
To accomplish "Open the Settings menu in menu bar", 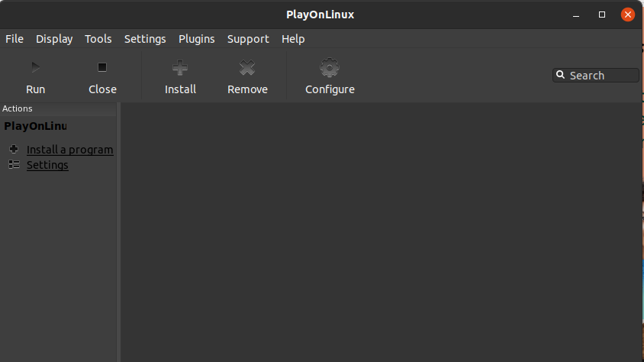I will click(145, 39).
